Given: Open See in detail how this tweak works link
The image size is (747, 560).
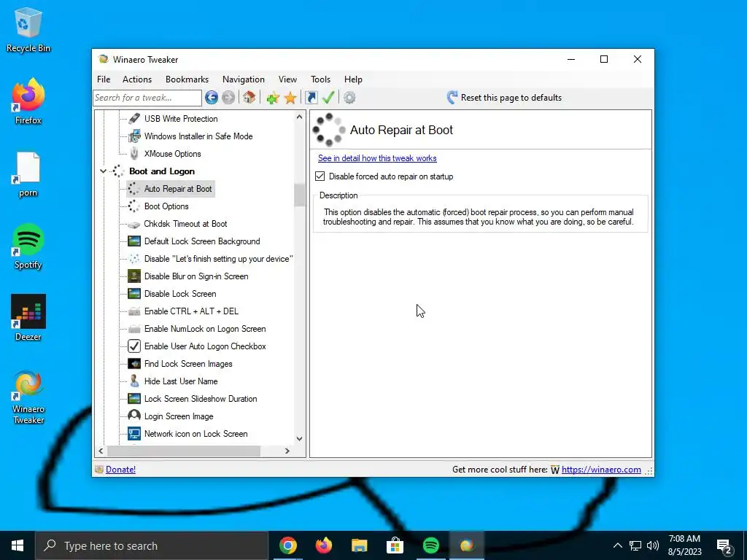Looking at the screenshot, I should pos(377,158).
